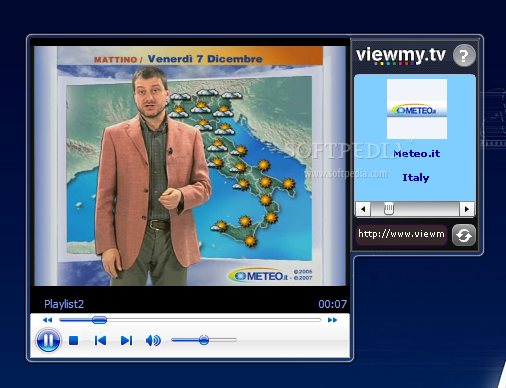The height and width of the screenshot is (388, 506).
Task: Click the volume slider knob
Action: [x=204, y=340]
